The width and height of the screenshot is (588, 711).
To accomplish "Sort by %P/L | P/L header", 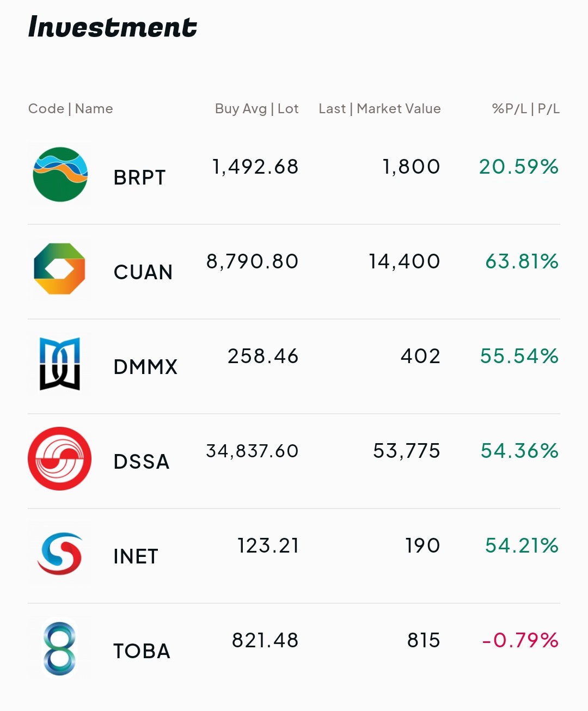I will tap(526, 109).
